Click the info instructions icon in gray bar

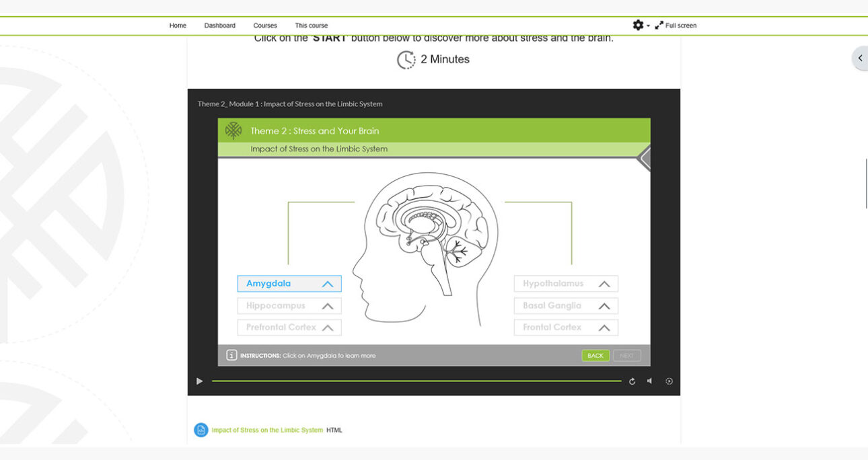point(231,355)
